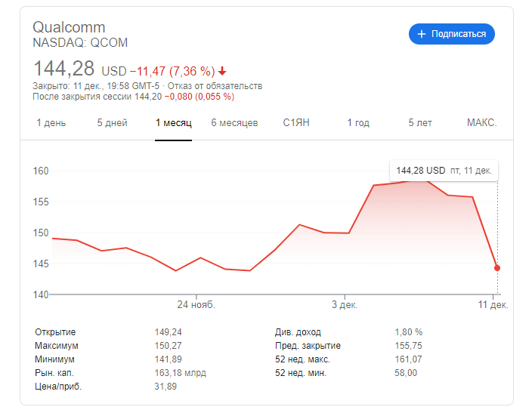Select the 1 день tab
This screenshot has height=413, width=532.
(x=51, y=123)
